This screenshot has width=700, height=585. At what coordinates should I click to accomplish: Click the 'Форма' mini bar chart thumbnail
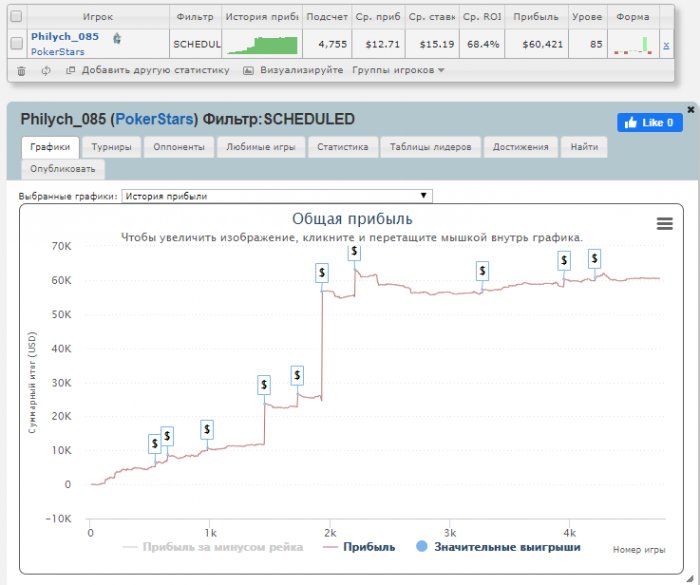[633, 45]
